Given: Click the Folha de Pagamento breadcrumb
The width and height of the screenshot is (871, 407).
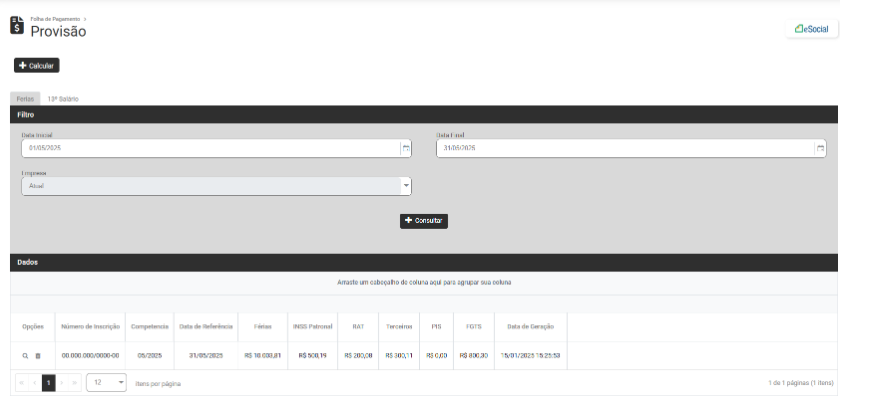Looking at the screenshot, I should (x=55, y=19).
